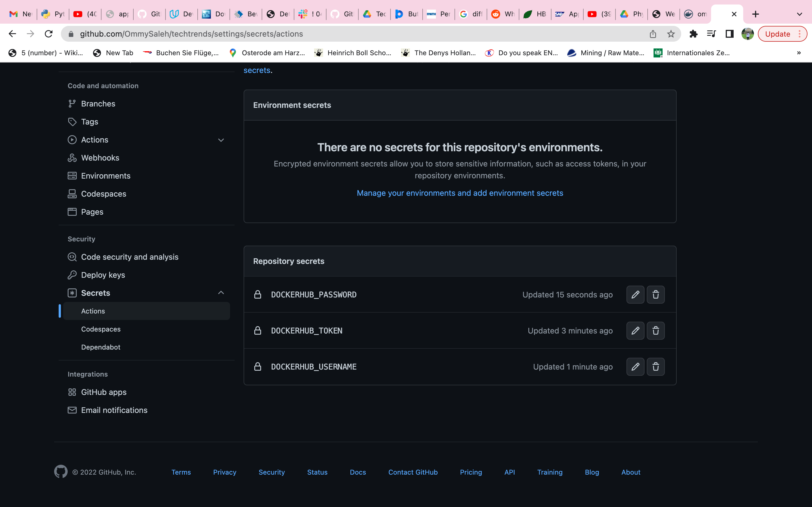Open Codespaces under Secrets
This screenshot has height=507, width=812.
tap(101, 329)
